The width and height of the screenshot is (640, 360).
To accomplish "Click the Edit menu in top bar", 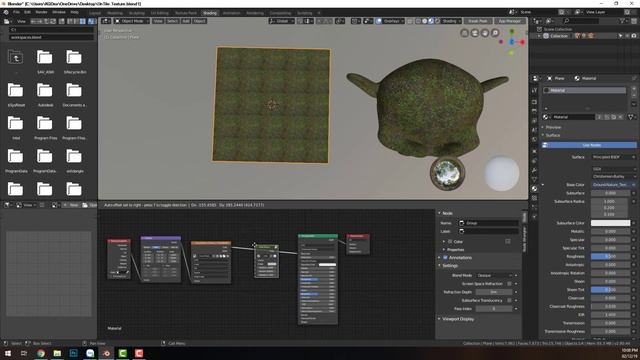I will click(27, 12).
